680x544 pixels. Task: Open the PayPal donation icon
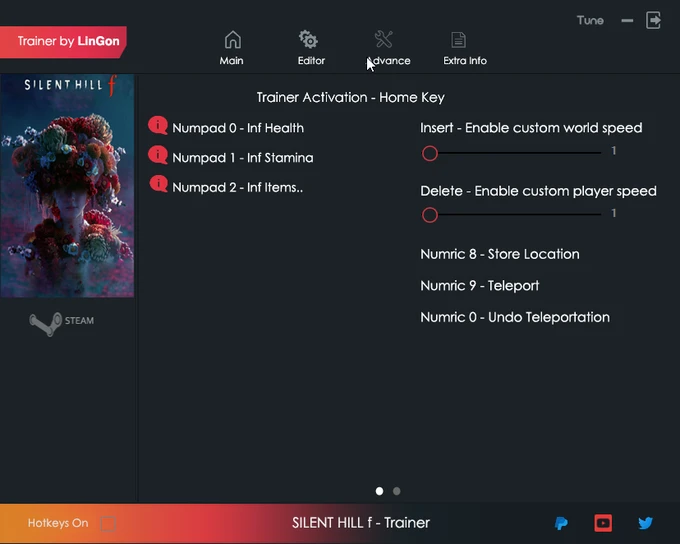tap(562, 523)
